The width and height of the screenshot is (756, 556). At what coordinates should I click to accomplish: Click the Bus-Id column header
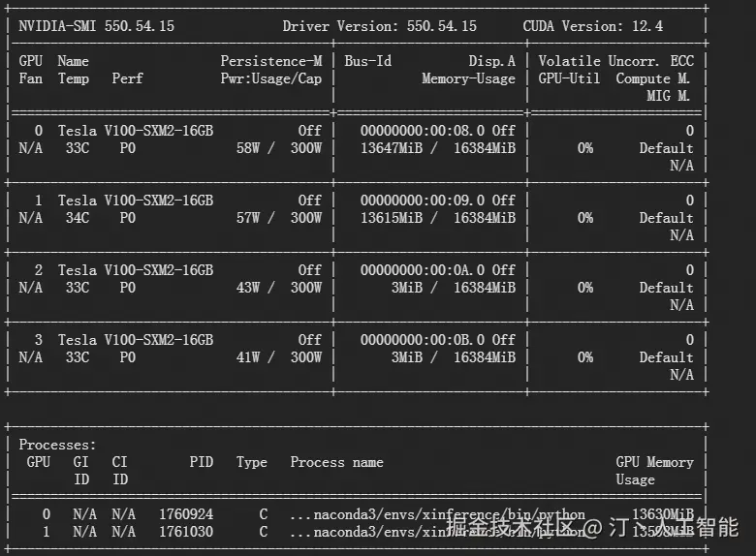point(368,61)
